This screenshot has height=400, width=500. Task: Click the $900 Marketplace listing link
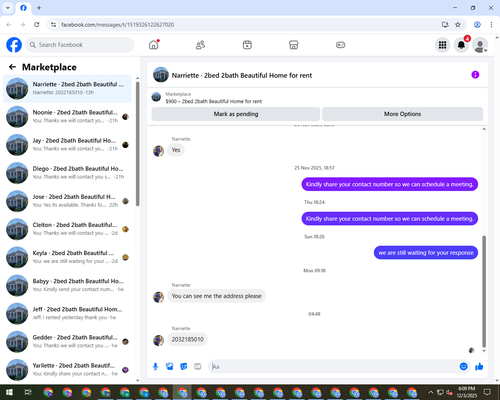pos(214,101)
